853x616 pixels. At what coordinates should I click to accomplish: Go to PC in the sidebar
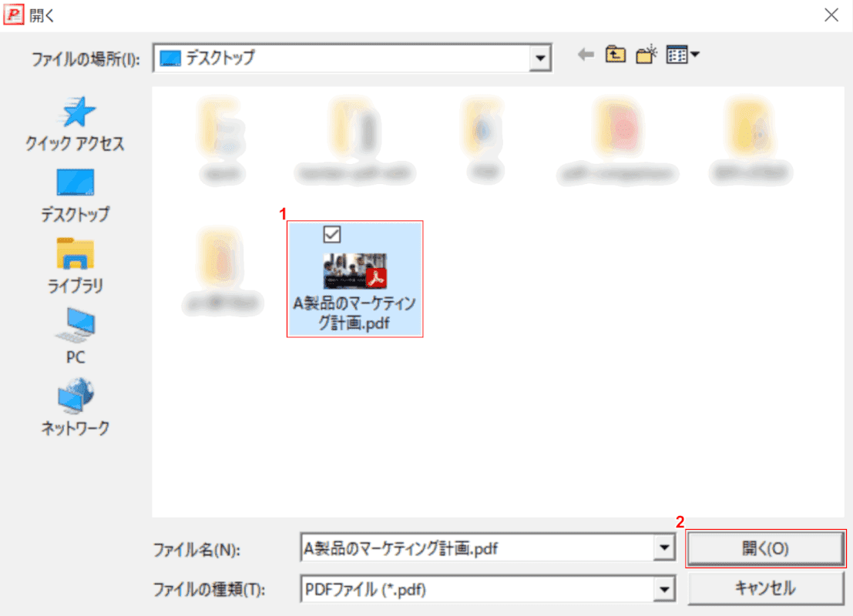(75, 336)
